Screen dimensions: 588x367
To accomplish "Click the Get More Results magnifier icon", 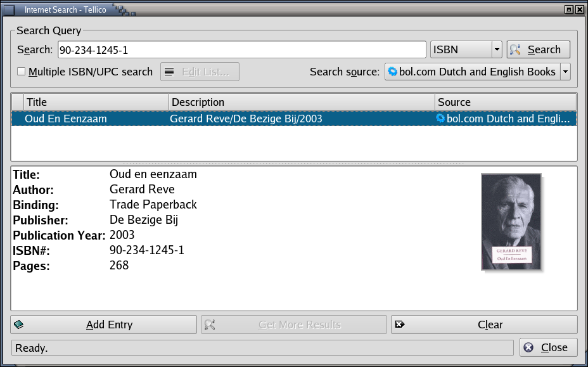I will [x=210, y=325].
